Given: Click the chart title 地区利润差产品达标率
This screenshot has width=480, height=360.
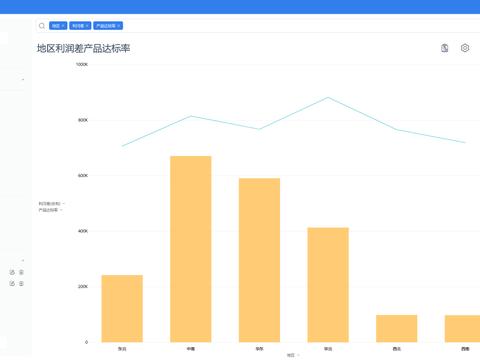Looking at the screenshot, I should (x=83, y=49).
